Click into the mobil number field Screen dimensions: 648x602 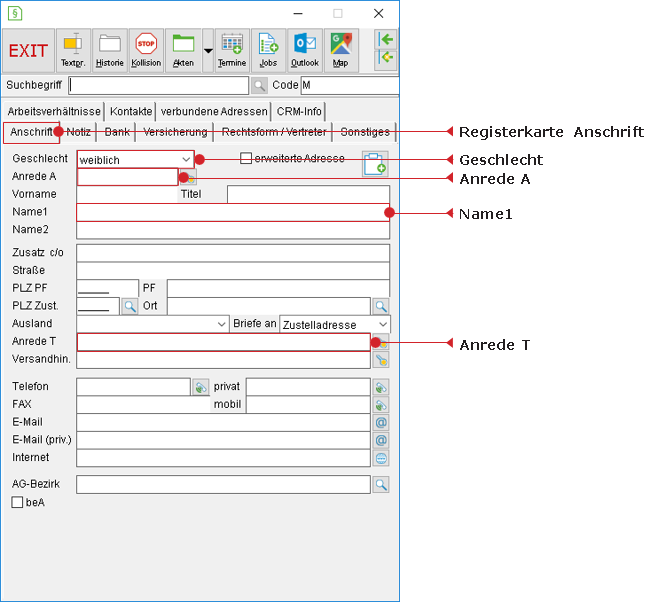[308, 405]
